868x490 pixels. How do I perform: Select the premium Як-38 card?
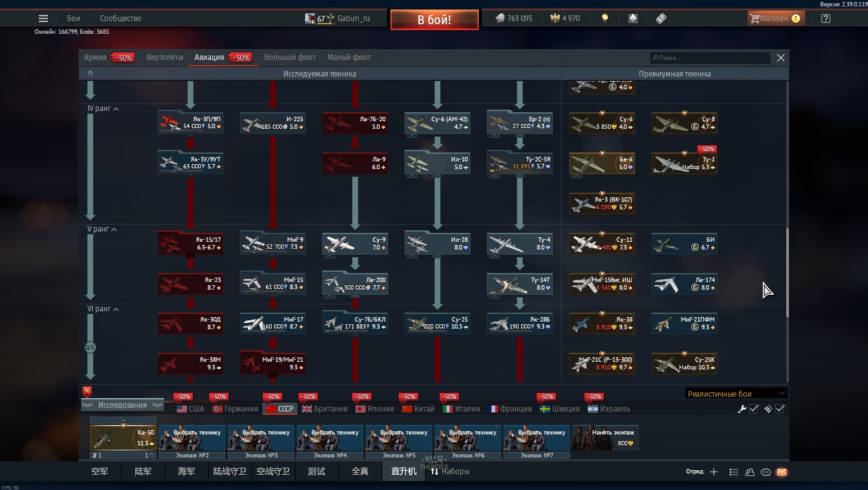602,323
